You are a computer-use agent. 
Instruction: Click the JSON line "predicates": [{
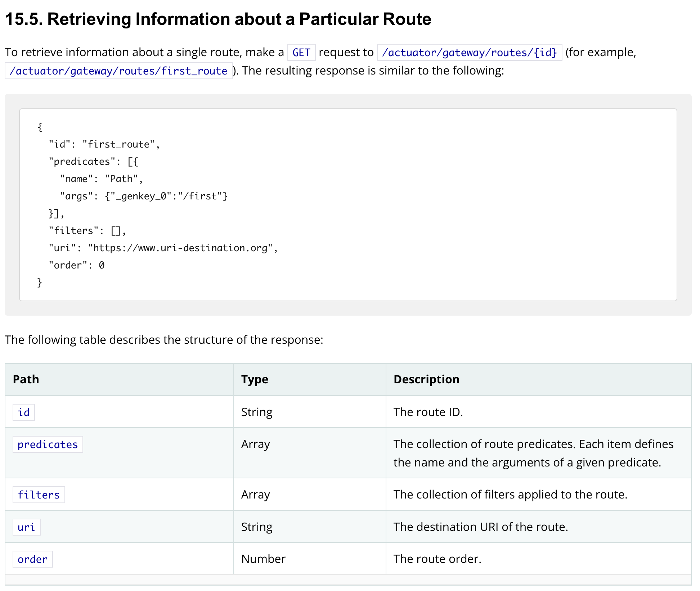[93, 162]
